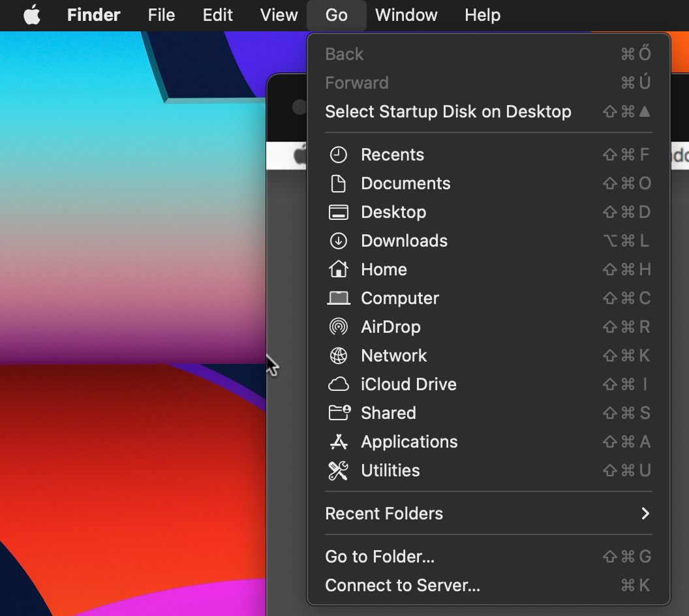Open the Window menu
Viewport: 689px width, 616px height.
coord(406,15)
